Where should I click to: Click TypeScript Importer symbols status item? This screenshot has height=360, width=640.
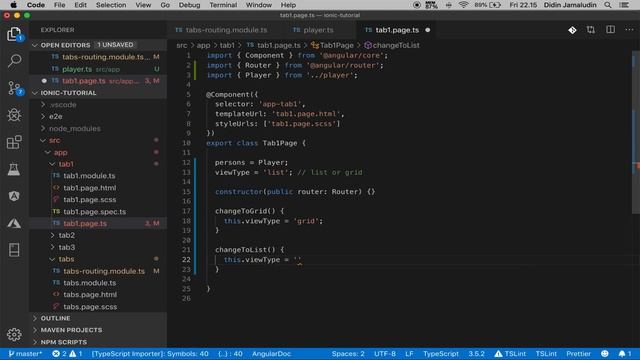150,353
